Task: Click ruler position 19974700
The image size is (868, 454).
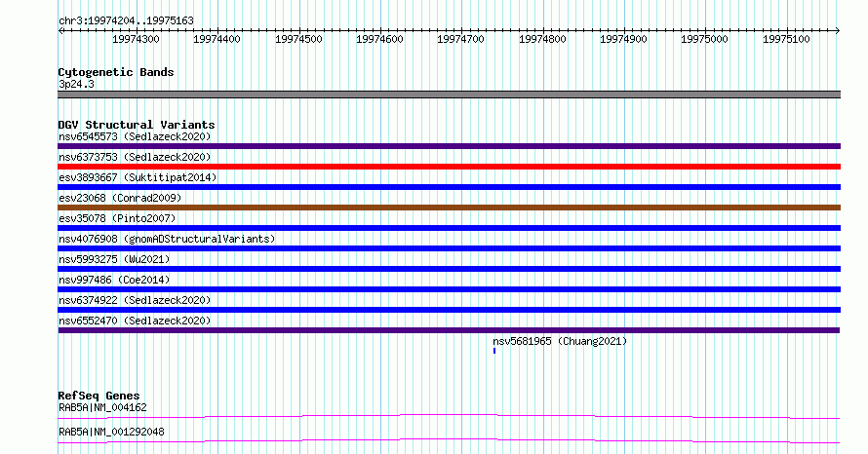Action: [460, 39]
